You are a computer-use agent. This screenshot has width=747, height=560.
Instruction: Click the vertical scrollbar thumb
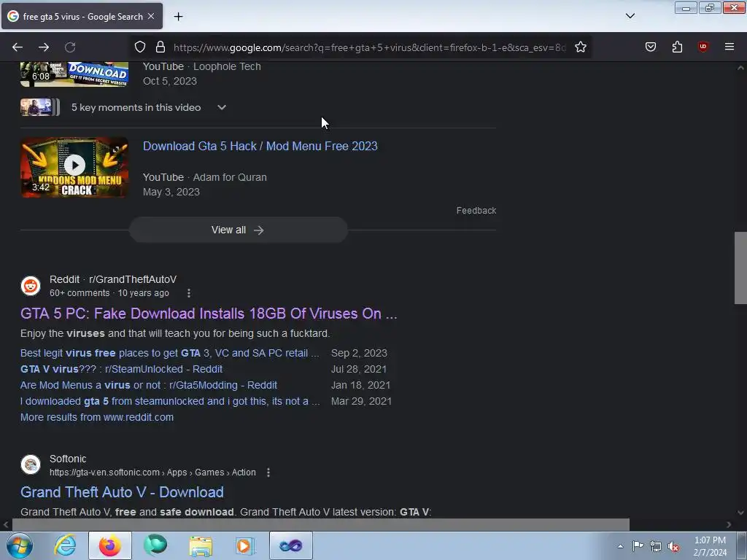(740, 268)
